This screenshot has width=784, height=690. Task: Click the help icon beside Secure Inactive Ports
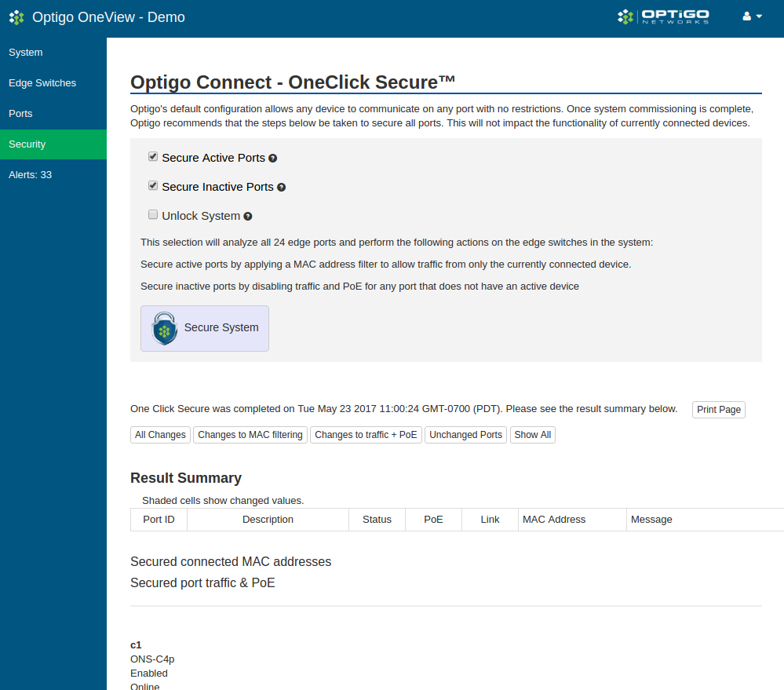point(281,188)
